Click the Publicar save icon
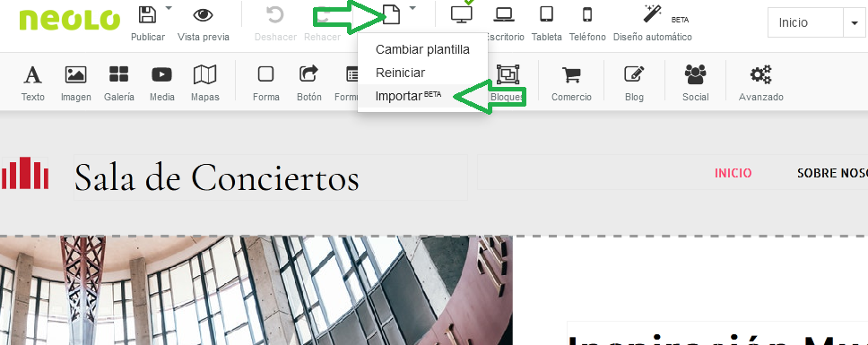This screenshot has width=868, height=345. tap(147, 15)
